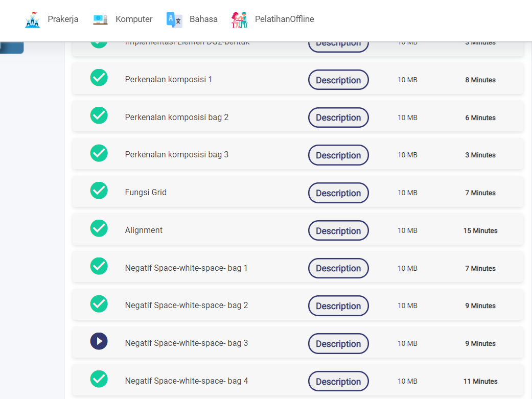Select the Negatif Space-white-space- bag 2 lesson title
532x399 pixels.
[x=186, y=306]
